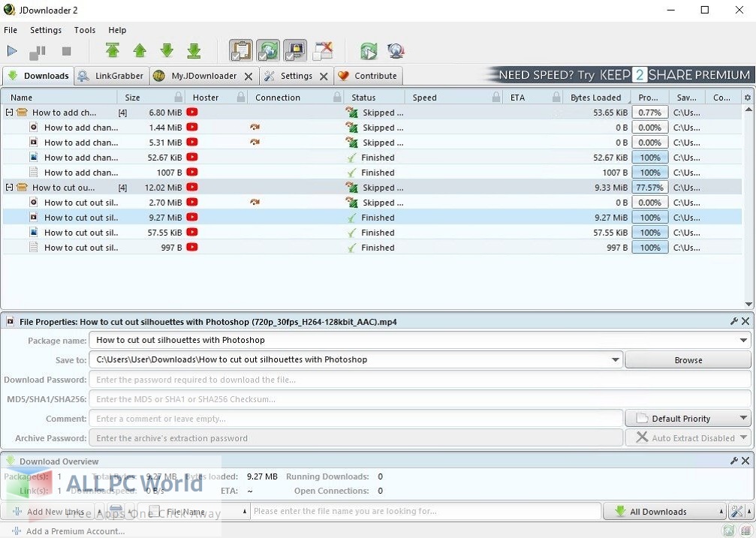Open the Auto Extract Disabled dropdown
The height and width of the screenshot is (538, 756).
(685, 437)
